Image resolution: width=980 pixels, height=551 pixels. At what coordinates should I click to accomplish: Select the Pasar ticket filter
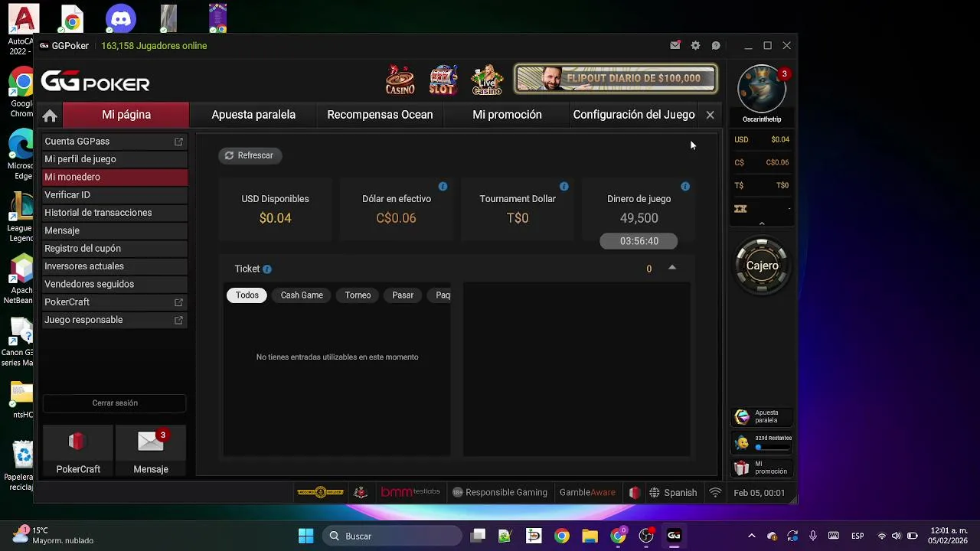[403, 295]
